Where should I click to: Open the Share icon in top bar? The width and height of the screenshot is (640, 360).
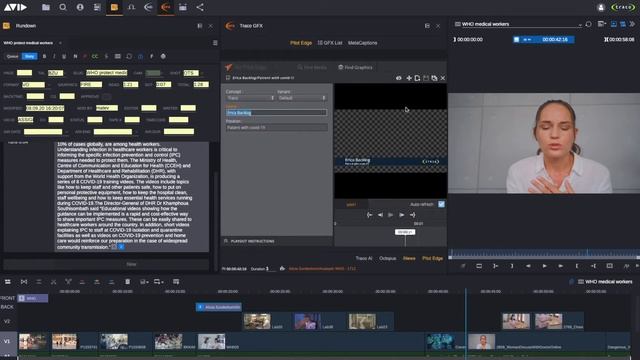coord(200,7)
